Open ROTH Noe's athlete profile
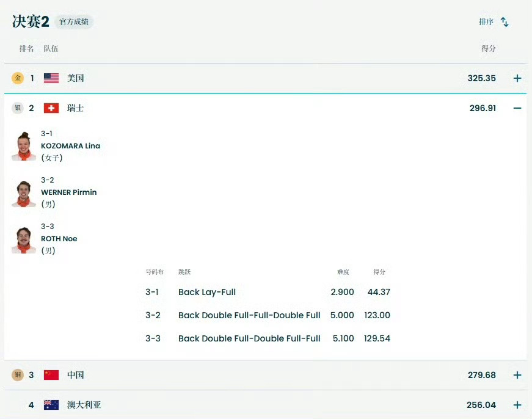This screenshot has width=532, height=419. click(59, 238)
